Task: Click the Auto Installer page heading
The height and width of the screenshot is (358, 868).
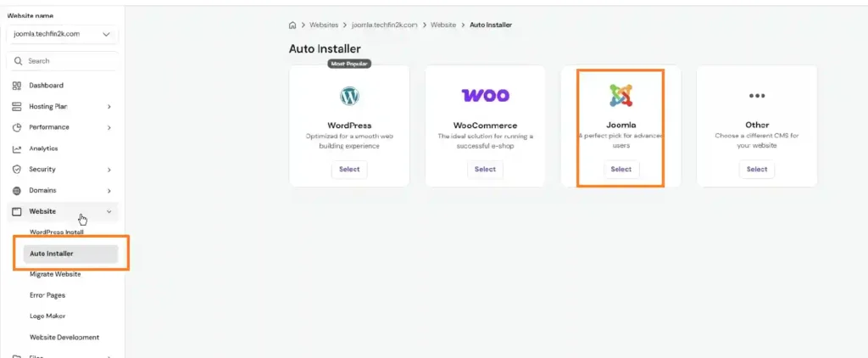Action: pos(325,49)
